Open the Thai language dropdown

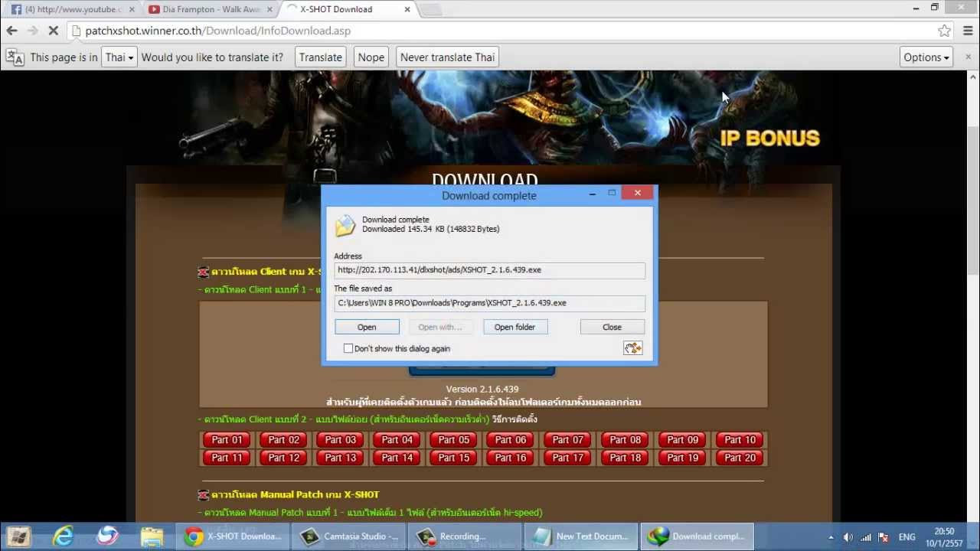[119, 57]
